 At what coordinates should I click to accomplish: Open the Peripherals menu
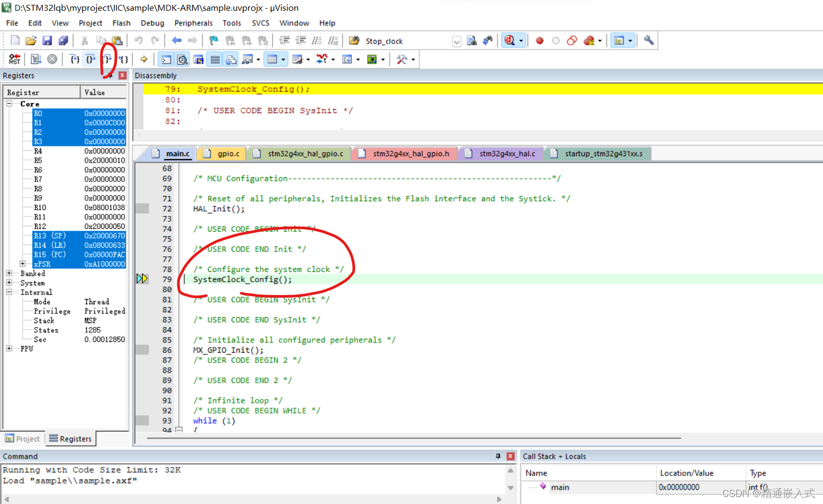pos(193,23)
